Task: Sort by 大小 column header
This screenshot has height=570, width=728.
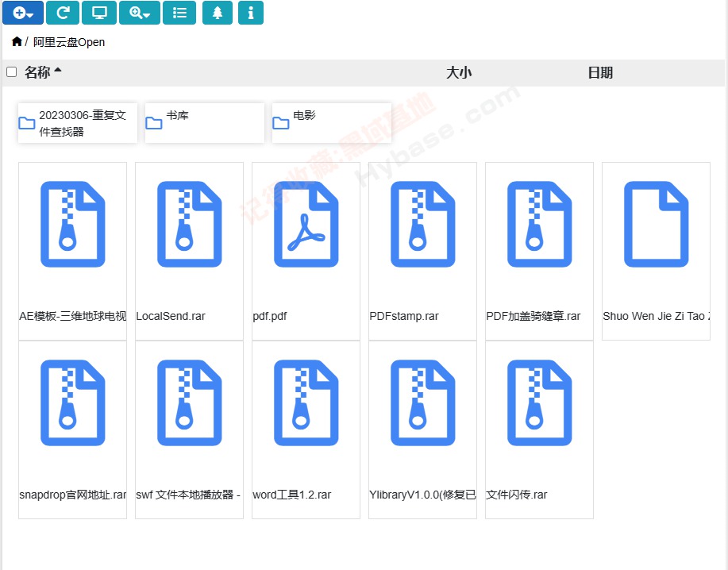Action: pos(459,73)
